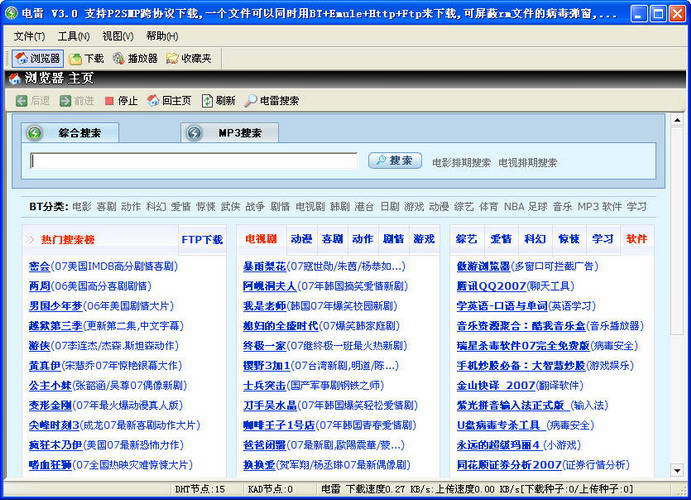Refresh page with 刷新 icon

tap(207, 101)
